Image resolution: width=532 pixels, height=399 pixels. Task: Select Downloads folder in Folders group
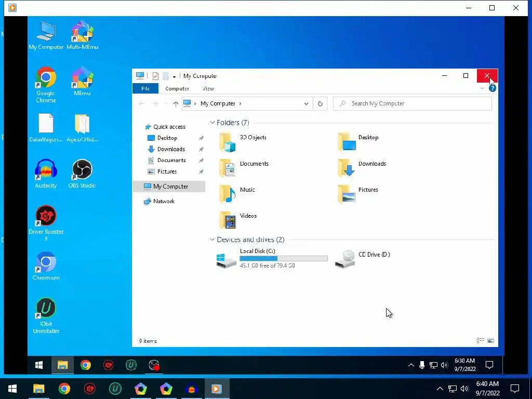[x=362, y=168]
